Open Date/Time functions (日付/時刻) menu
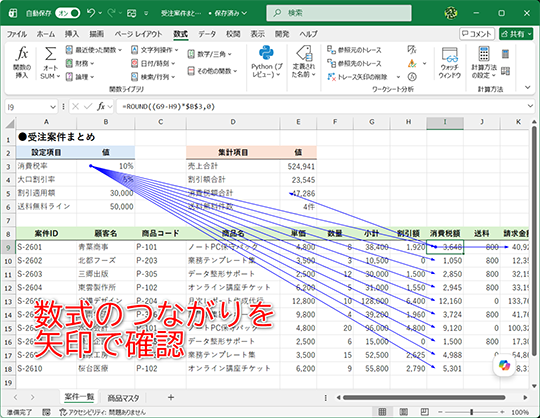 [x=153, y=63]
